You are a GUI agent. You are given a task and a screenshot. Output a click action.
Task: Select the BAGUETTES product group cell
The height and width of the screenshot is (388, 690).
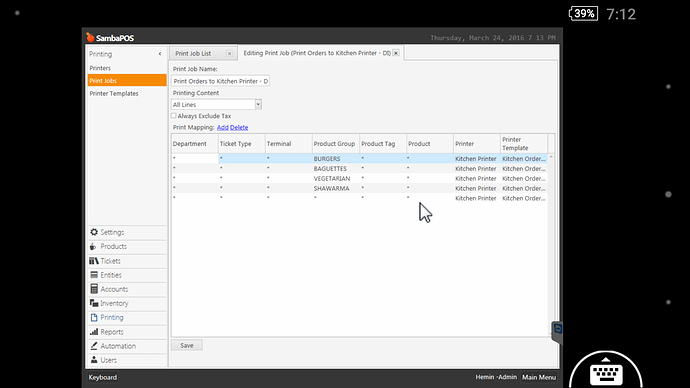pyautogui.click(x=335, y=168)
